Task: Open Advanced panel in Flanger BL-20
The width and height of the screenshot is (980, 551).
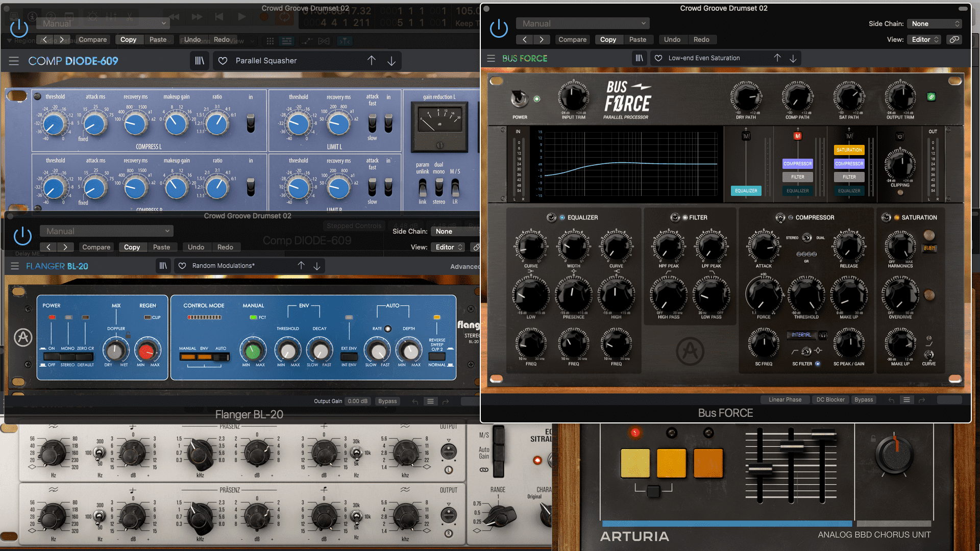Action: coord(465,266)
